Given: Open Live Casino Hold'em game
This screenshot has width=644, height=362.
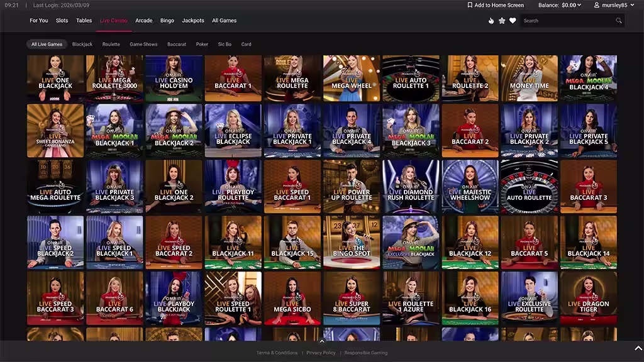Looking at the screenshot, I should click(174, 79).
